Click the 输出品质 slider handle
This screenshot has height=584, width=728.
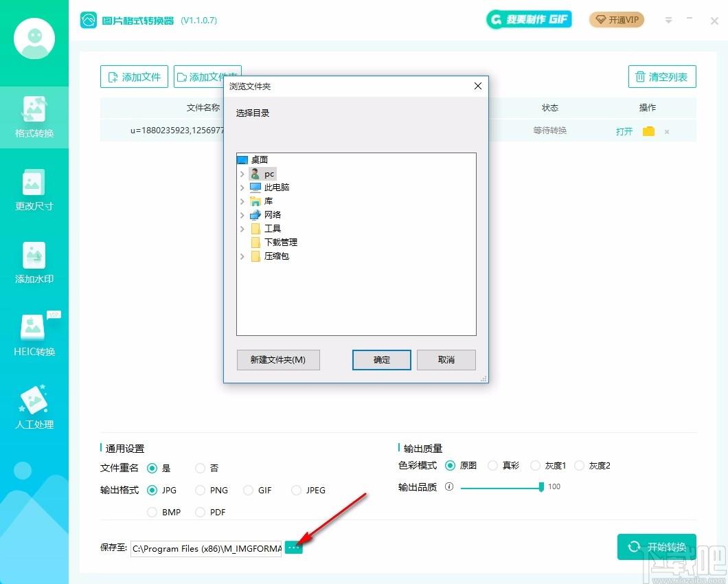(541, 487)
